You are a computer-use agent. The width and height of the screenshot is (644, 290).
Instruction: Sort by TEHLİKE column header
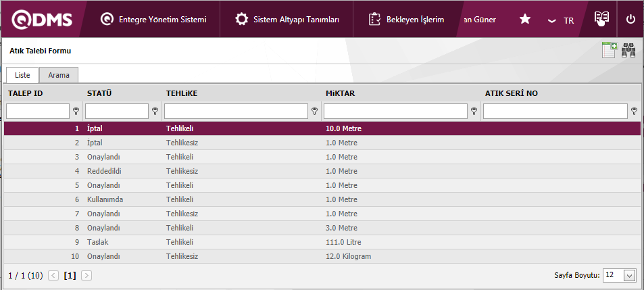(182, 93)
